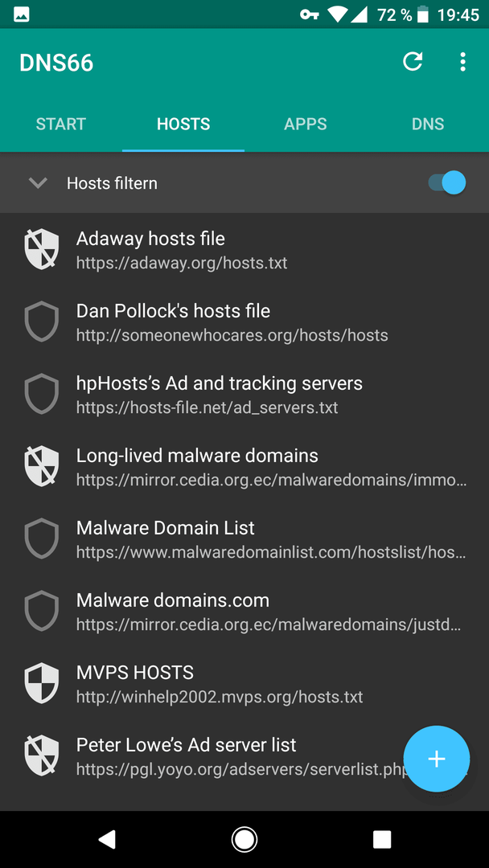
Task: Tap the shield icon for Adaway hosts file
Action: pyautogui.click(x=42, y=249)
